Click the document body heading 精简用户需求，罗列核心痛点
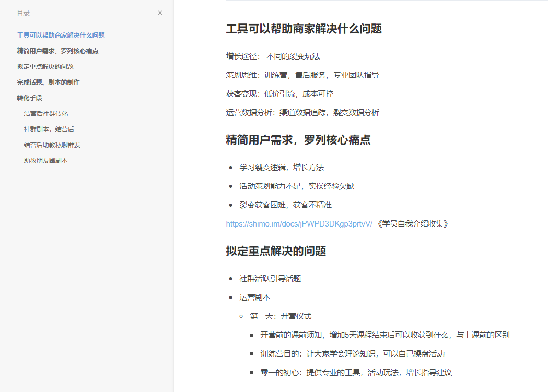 coord(298,140)
